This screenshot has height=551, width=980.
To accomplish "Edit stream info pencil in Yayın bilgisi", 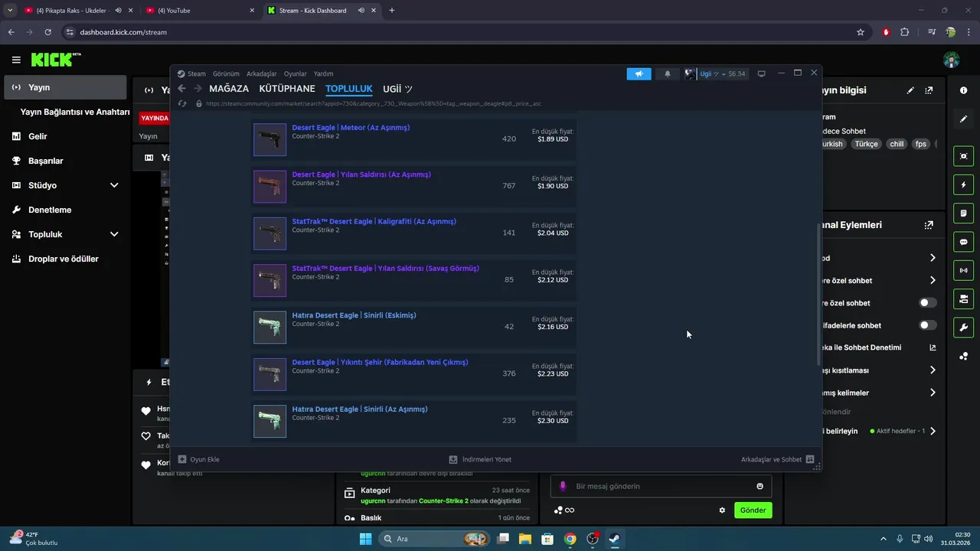I will [910, 90].
